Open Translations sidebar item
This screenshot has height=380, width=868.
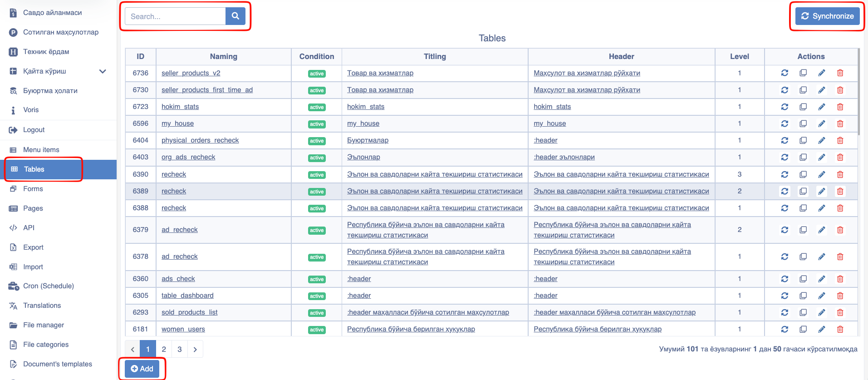tap(42, 306)
